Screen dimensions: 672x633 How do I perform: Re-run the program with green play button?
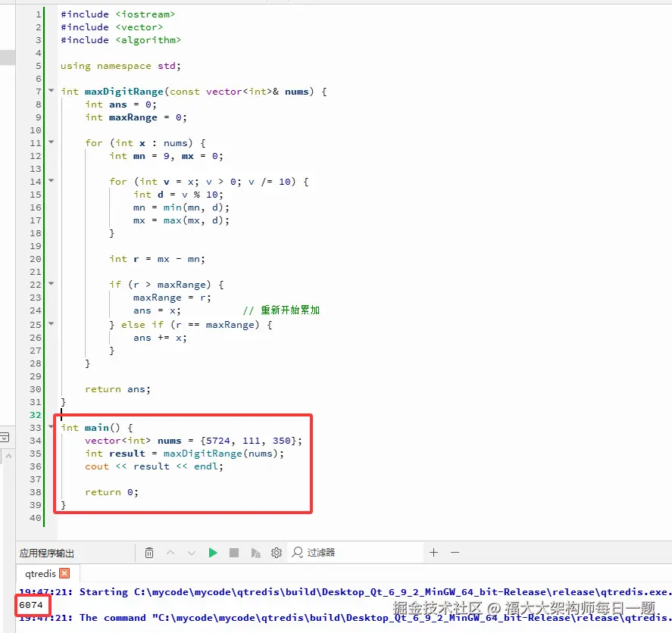tap(213, 553)
